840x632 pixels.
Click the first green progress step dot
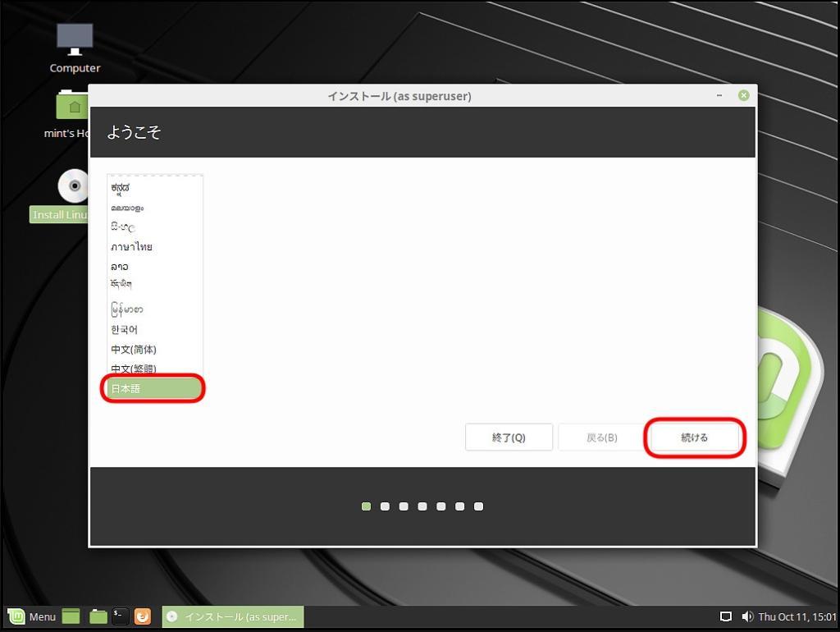click(366, 506)
